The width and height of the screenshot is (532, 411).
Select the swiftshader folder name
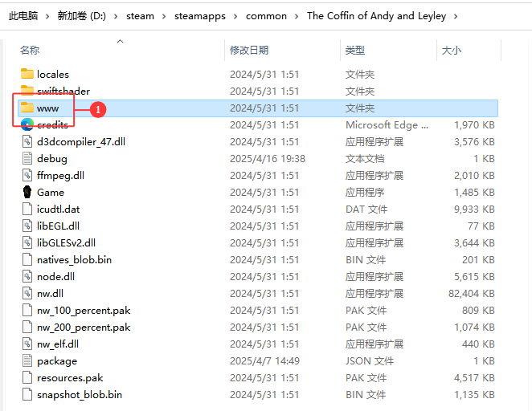coord(63,91)
